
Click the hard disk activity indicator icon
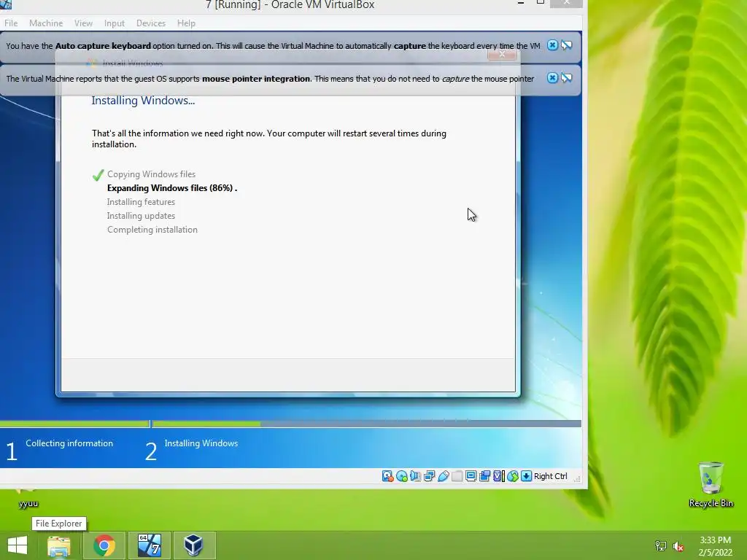(388, 476)
